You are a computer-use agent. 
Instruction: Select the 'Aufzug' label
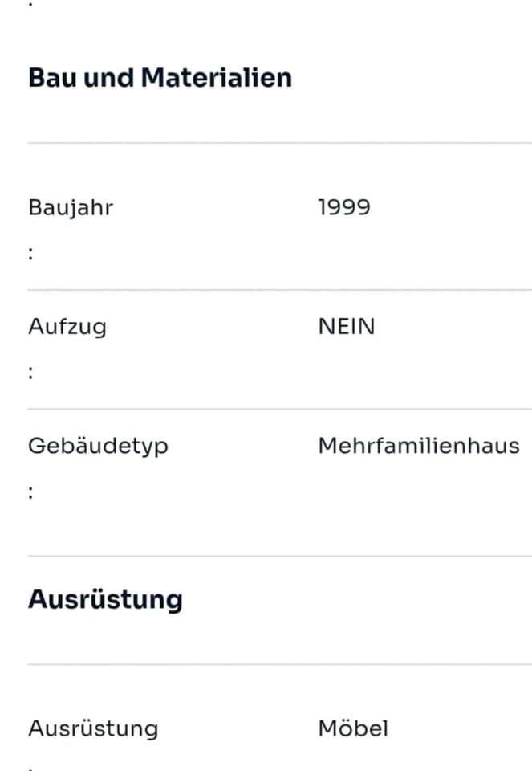[x=67, y=328]
